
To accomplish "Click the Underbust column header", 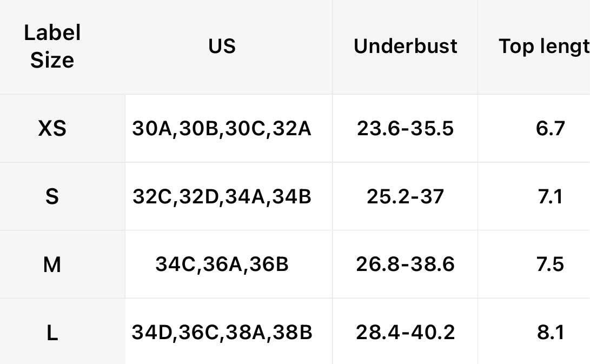I will [x=405, y=47].
